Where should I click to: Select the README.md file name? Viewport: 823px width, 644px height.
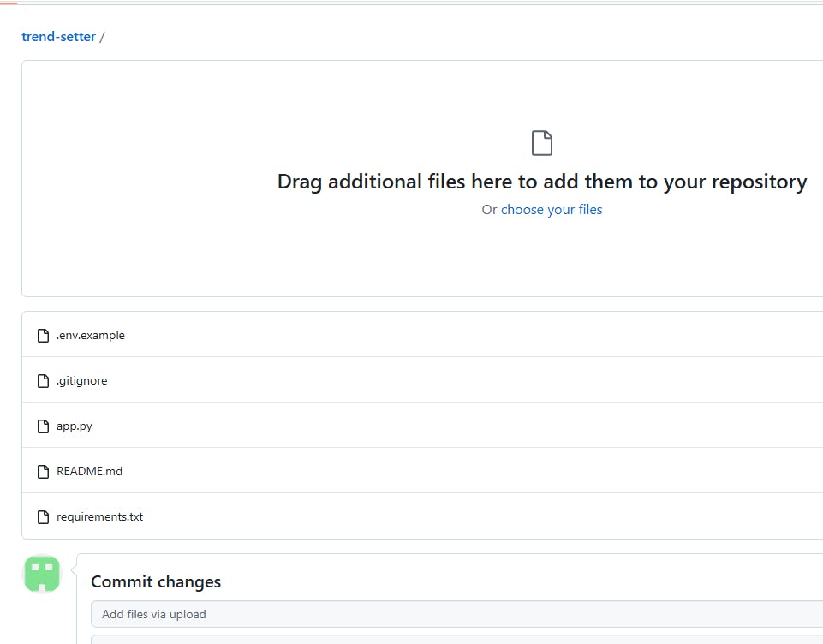(x=89, y=472)
